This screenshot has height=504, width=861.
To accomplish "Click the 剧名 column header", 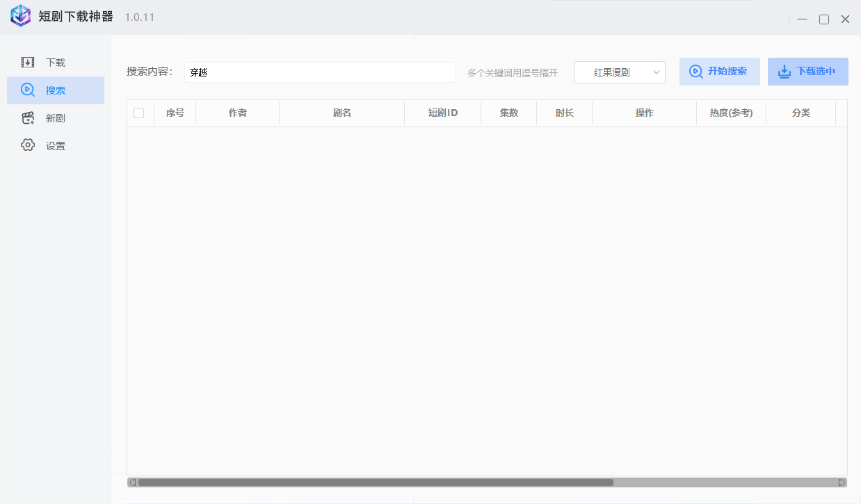I will [x=342, y=113].
